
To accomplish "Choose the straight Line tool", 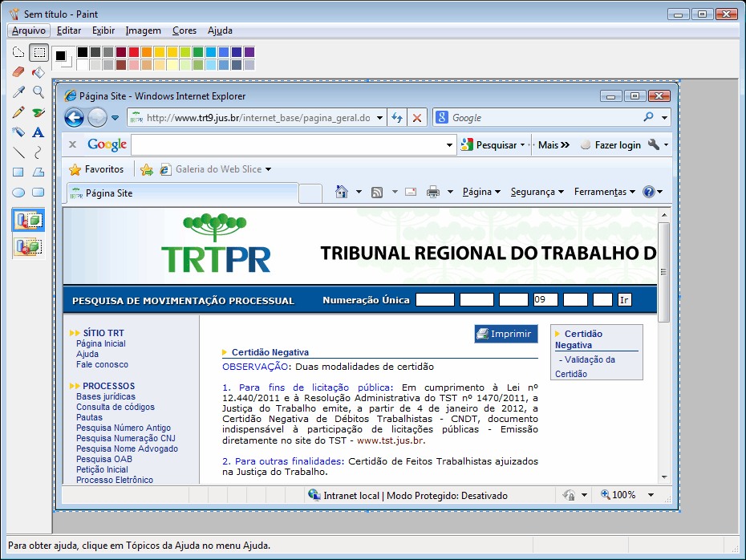I will 18,152.
